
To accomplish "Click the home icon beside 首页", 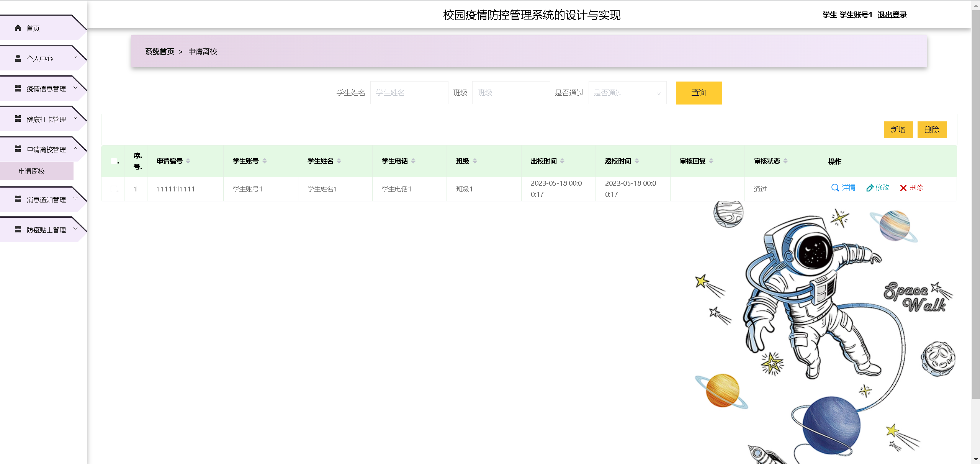I will (x=18, y=28).
